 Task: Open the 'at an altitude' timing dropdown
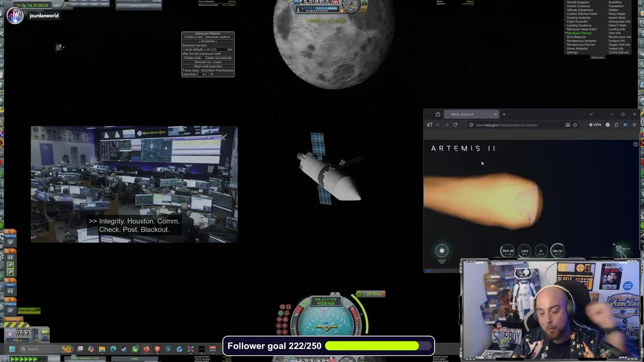click(x=194, y=50)
